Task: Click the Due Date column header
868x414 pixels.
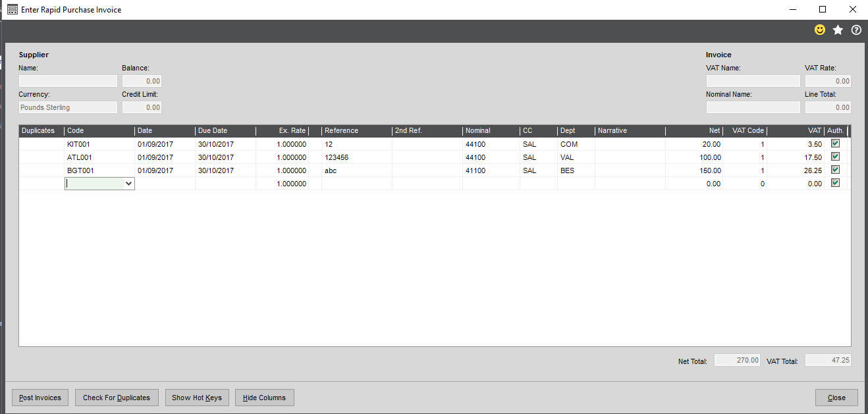Action: tap(225, 131)
